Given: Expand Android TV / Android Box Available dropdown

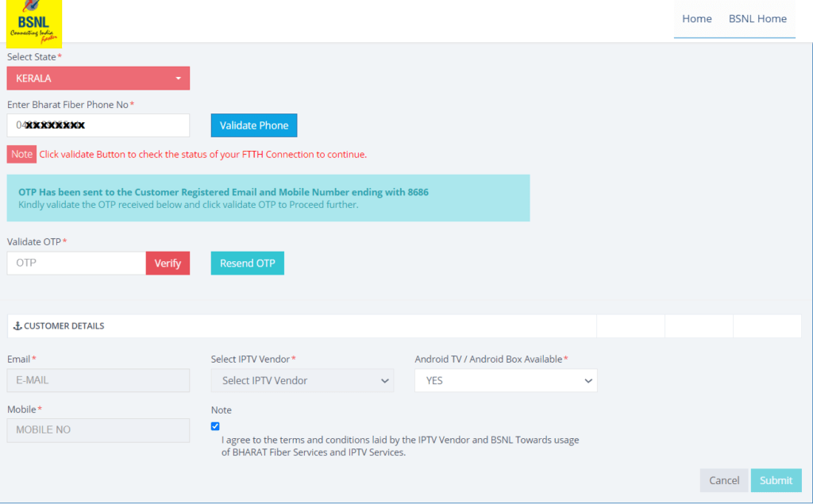Looking at the screenshot, I should (x=506, y=381).
